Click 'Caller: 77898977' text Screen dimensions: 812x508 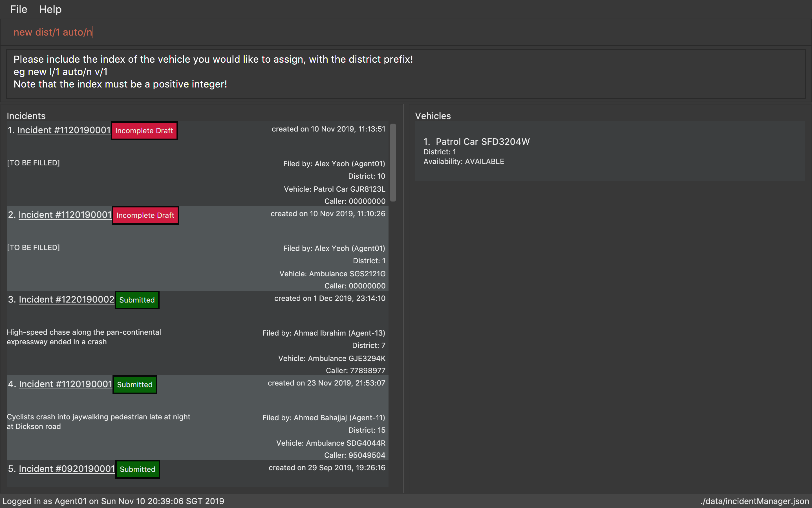(x=356, y=371)
